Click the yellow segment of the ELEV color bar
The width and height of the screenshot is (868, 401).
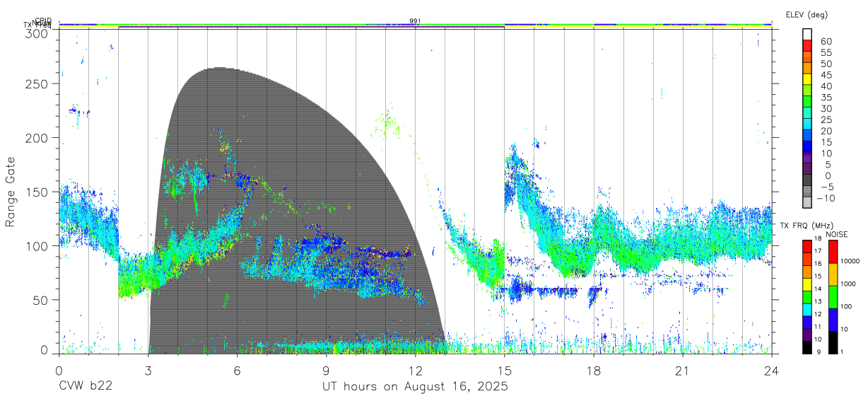pyautogui.click(x=808, y=79)
